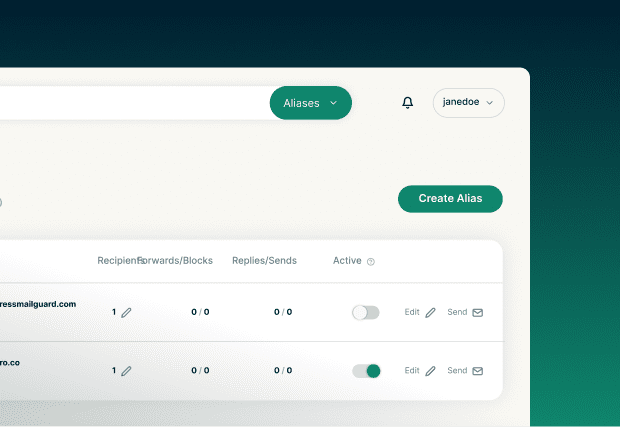Disable the active ro.co alias toggle
This screenshot has height=427, width=620.
366,371
